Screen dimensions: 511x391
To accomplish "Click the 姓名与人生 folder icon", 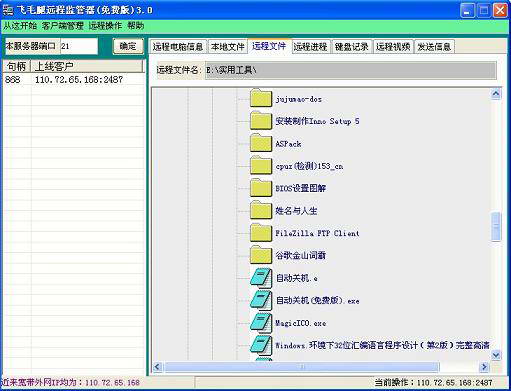I will (261, 210).
